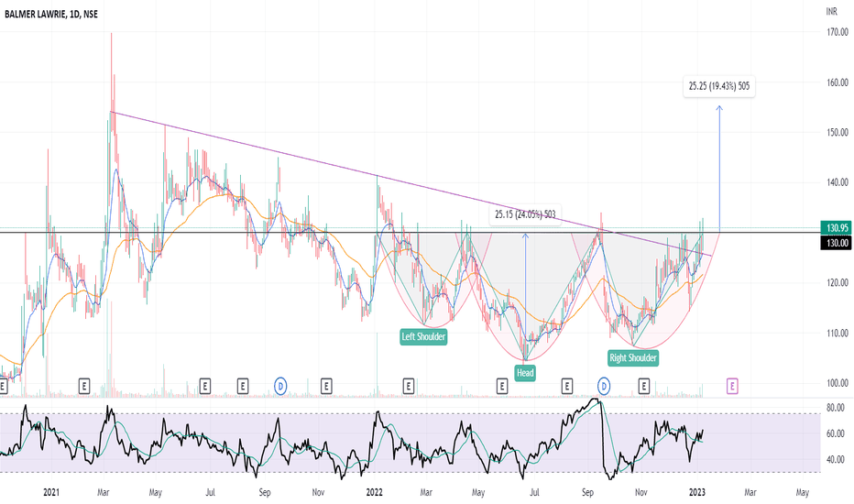Select the earnings E marker in August 2021
Image resolution: width=854 pixels, height=504 pixels.
[x=243, y=387]
